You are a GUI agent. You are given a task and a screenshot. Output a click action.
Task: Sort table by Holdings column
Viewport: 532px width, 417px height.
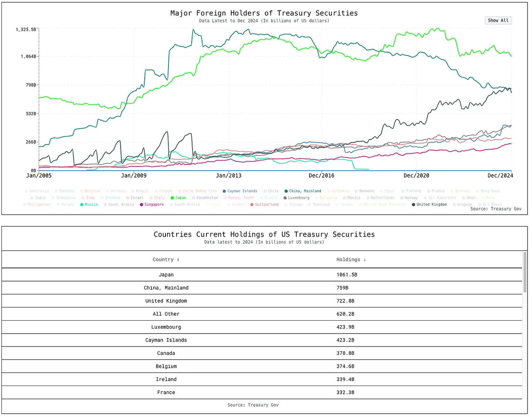click(x=351, y=260)
